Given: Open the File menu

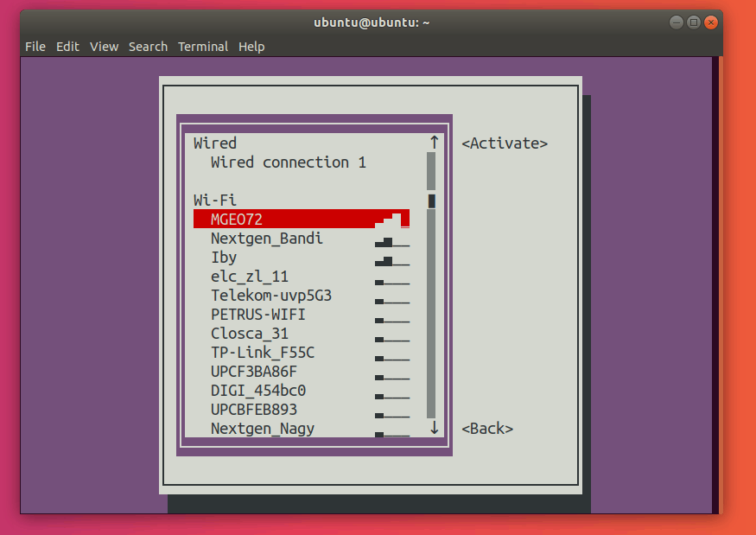Looking at the screenshot, I should 35,47.
